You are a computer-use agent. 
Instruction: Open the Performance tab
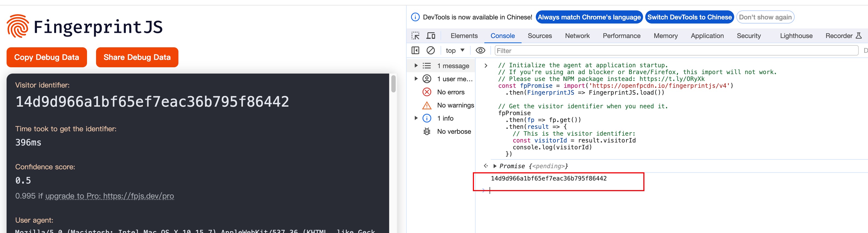(x=621, y=36)
